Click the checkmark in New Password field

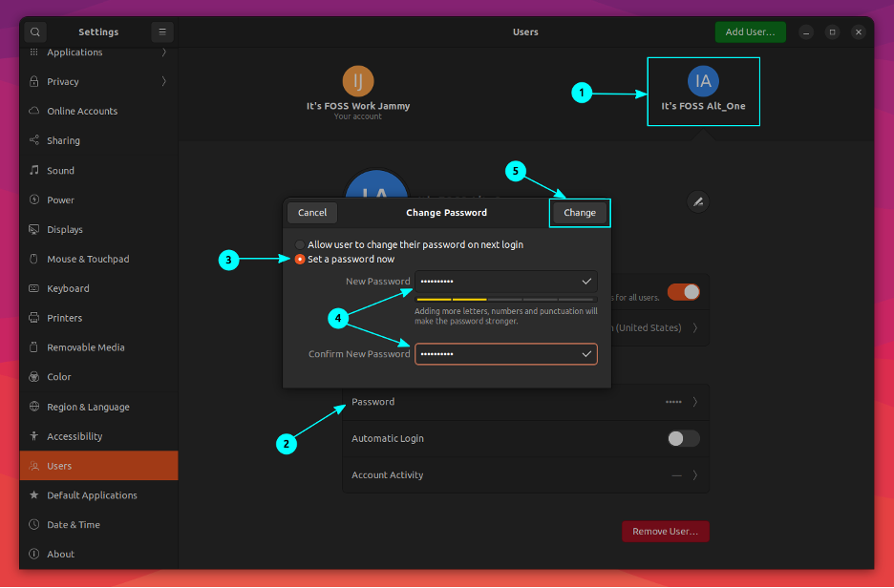(586, 281)
